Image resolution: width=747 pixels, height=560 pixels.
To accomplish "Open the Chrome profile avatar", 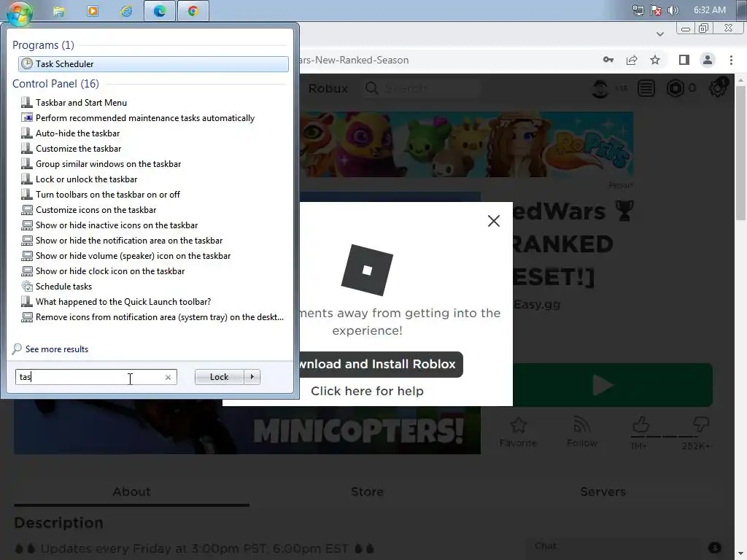I will (708, 60).
